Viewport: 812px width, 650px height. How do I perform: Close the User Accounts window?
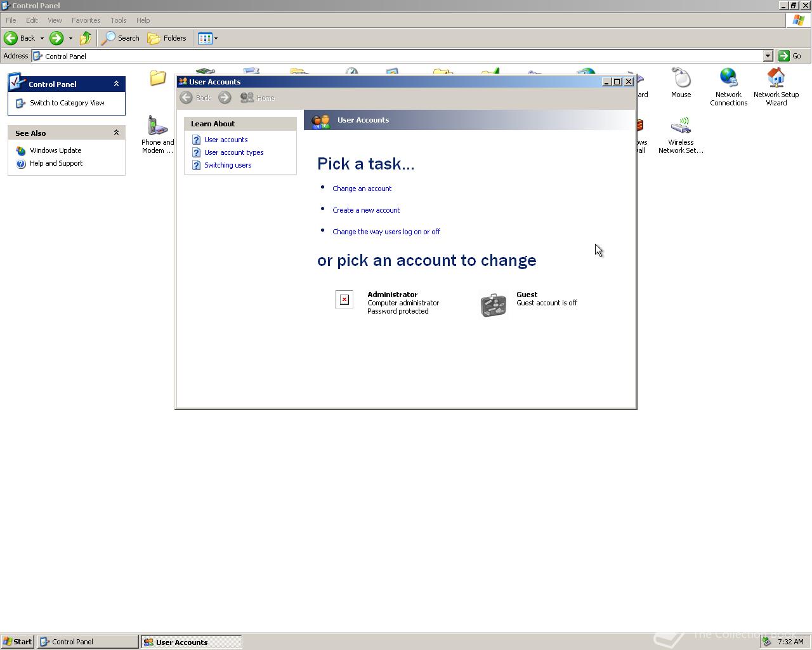pos(629,81)
